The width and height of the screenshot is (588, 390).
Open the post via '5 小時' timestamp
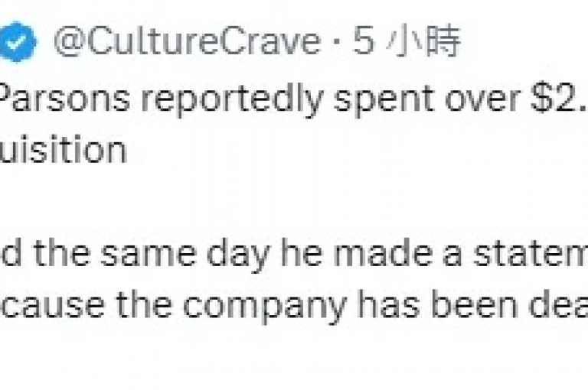pos(407,41)
